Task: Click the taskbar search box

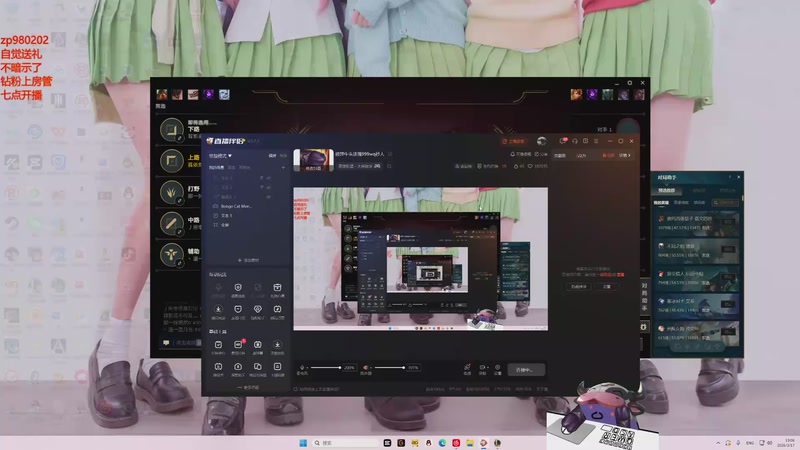Action: pyautogui.click(x=345, y=442)
